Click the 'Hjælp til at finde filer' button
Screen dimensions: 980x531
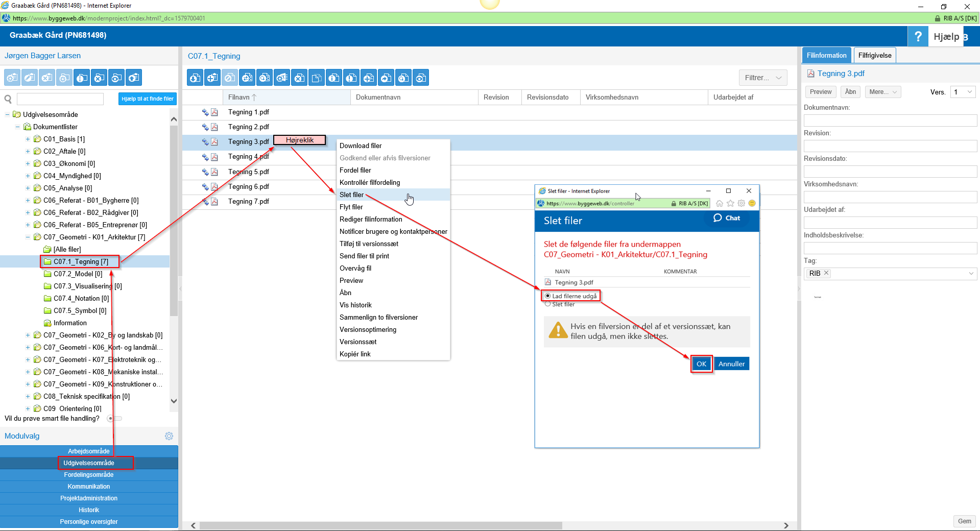click(148, 99)
